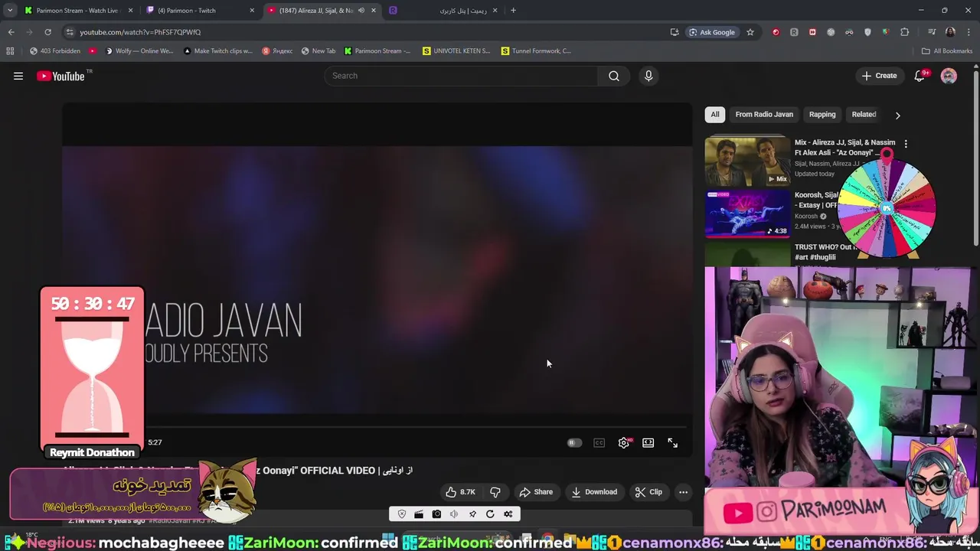
Task: Go to YouTube home via logo
Action: click(60, 76)
